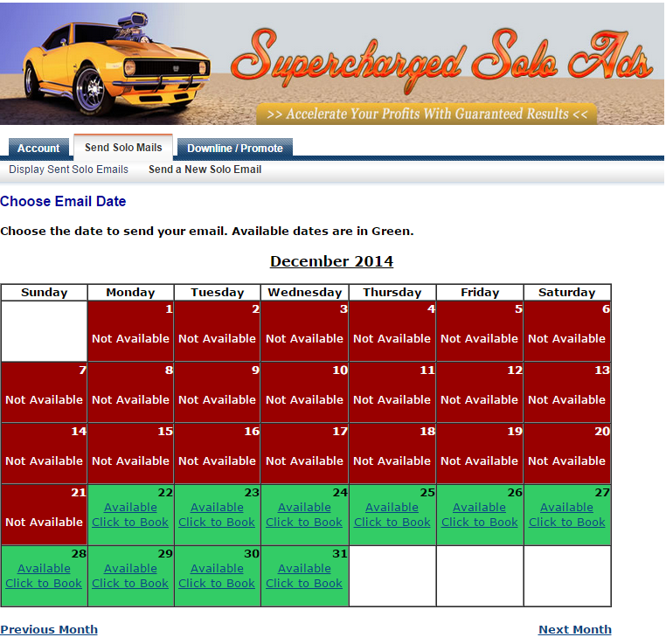Viewport: 666px width, 644px height.
Task: Click Available link for December 31
Action: (304, 569)
